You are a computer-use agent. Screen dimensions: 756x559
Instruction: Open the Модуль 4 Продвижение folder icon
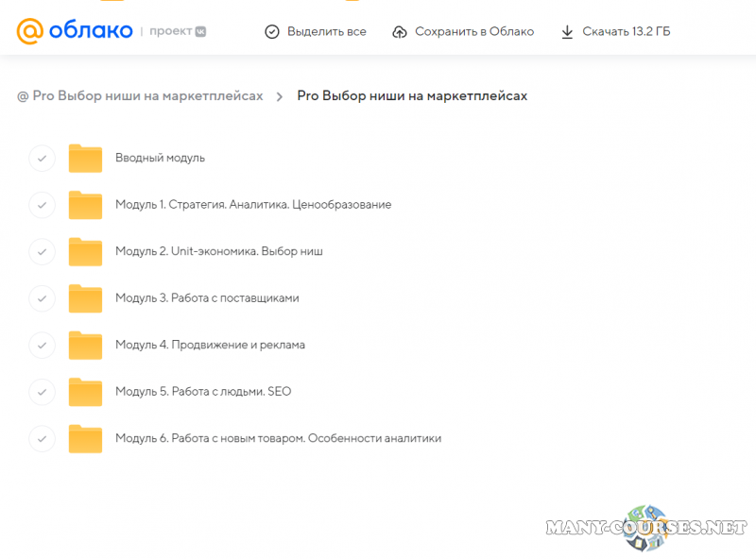pos(85,346)
